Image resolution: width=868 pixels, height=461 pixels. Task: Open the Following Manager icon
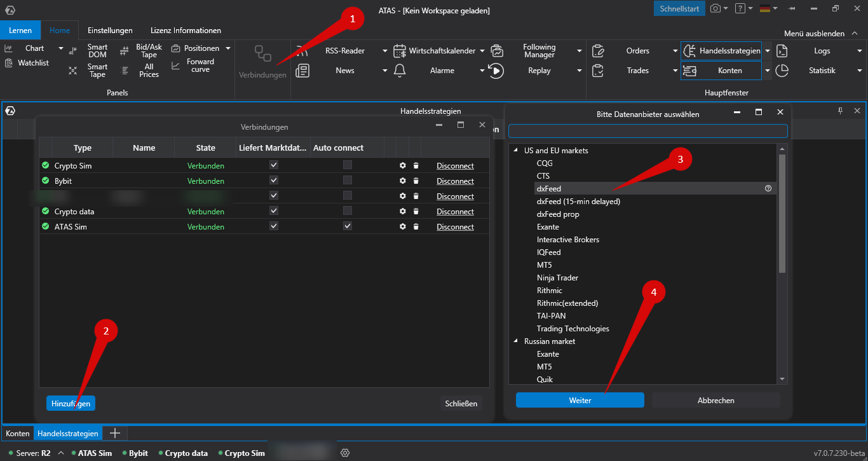click(x=496, y=51)
